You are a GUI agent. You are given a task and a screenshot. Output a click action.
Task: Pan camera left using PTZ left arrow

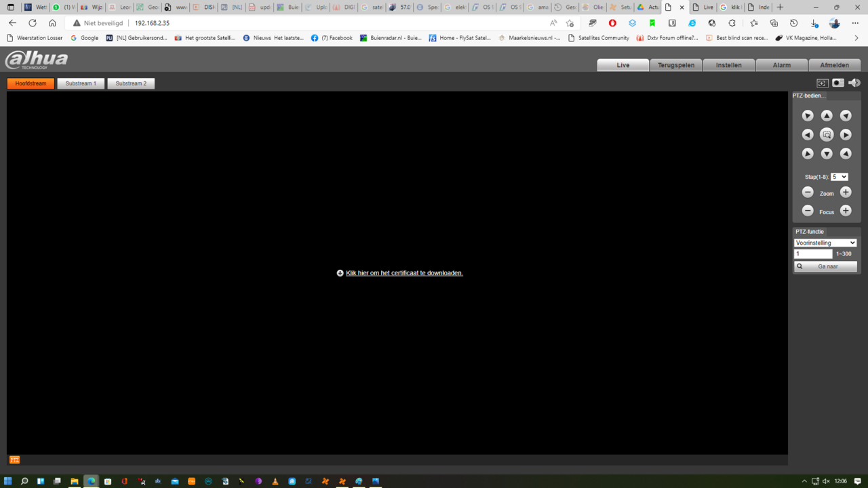pyautogui.click(x=808, y=135)
